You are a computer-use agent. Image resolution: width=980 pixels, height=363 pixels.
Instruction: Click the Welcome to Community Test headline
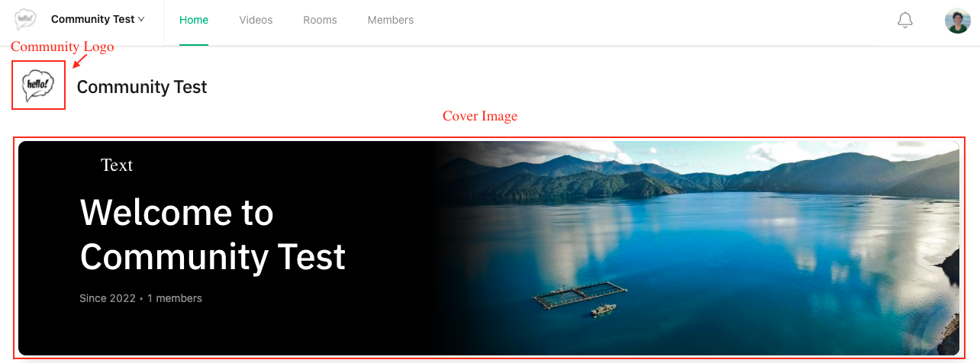pyautogui.click(x=213, y=234)
